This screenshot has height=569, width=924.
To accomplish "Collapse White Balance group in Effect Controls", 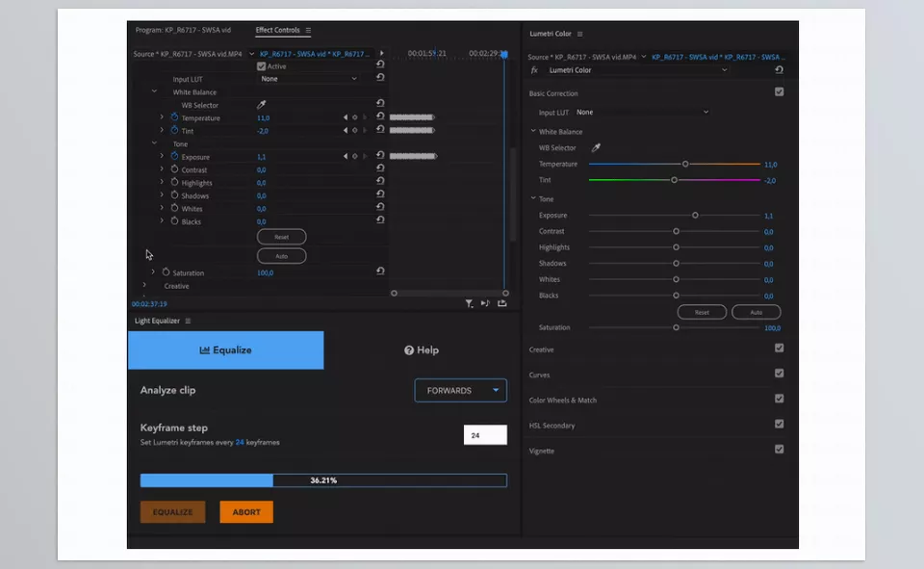I will click(154, 91).
